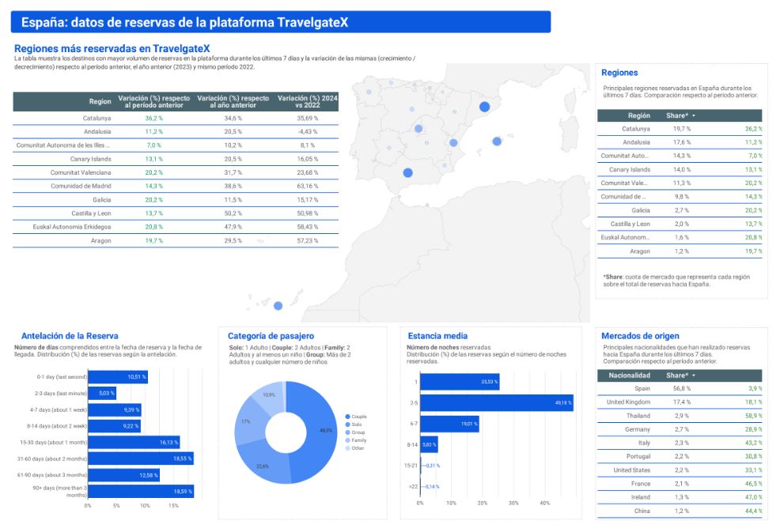Select the United Kingdom nationality row
This screenshot has width=784, height=532.
click(680, 402)
